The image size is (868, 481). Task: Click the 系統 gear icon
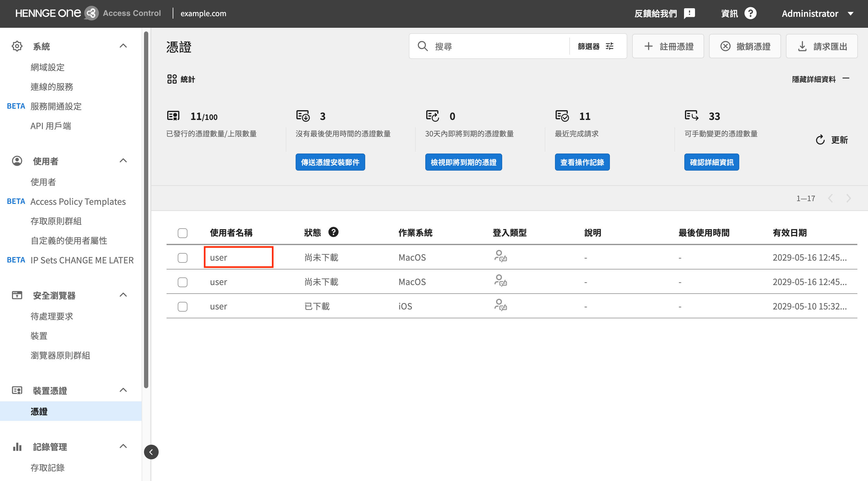[x=17, y=46]
